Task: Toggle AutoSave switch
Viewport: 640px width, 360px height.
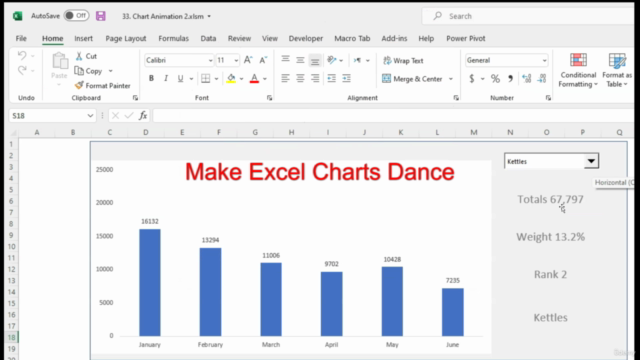Action: 76,16
